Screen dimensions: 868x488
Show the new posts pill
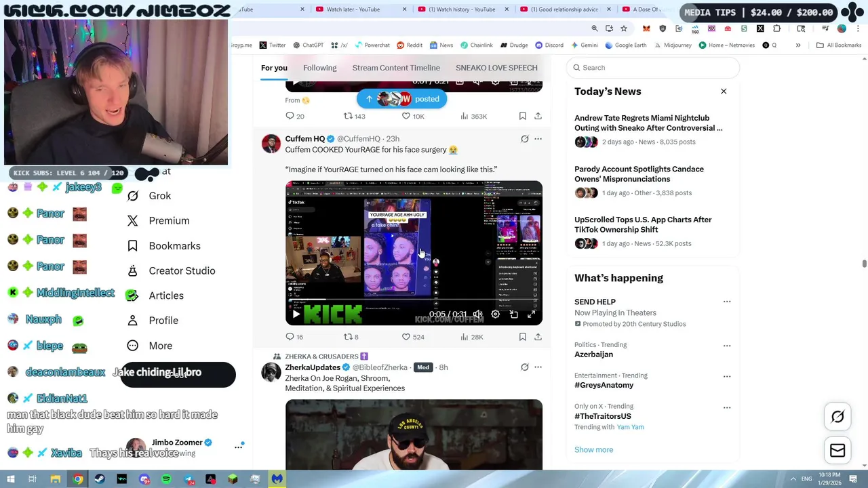click(x=401, y=99)
